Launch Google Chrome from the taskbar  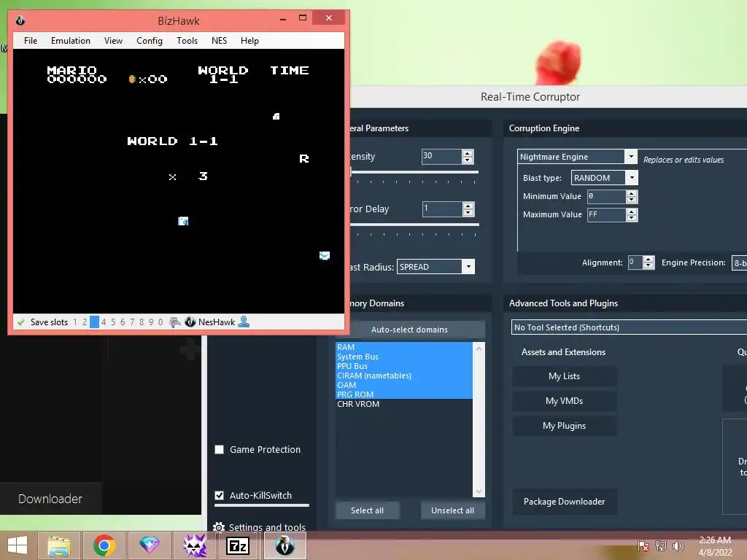[104, 545]
